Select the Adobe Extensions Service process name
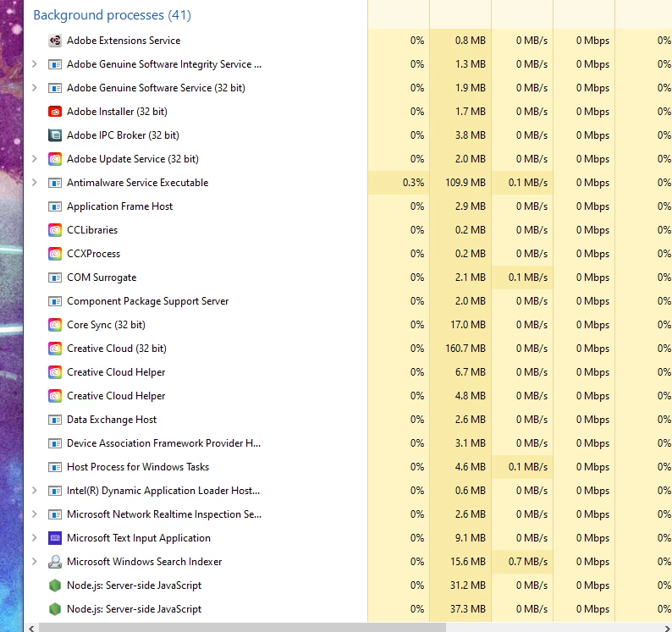Viewport: 672px width, 632px height. 124,41
